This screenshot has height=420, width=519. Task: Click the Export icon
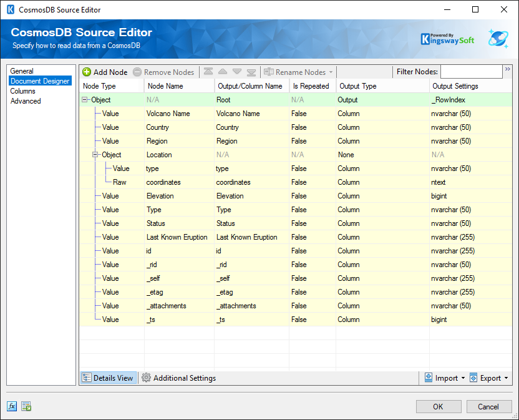point(473,378)
